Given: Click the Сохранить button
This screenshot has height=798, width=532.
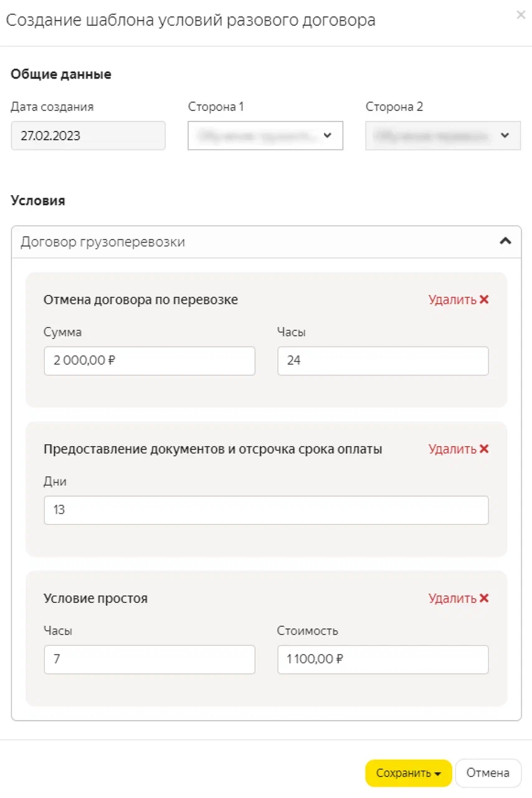Looking at the screenshot, I should tap(408, 773).
